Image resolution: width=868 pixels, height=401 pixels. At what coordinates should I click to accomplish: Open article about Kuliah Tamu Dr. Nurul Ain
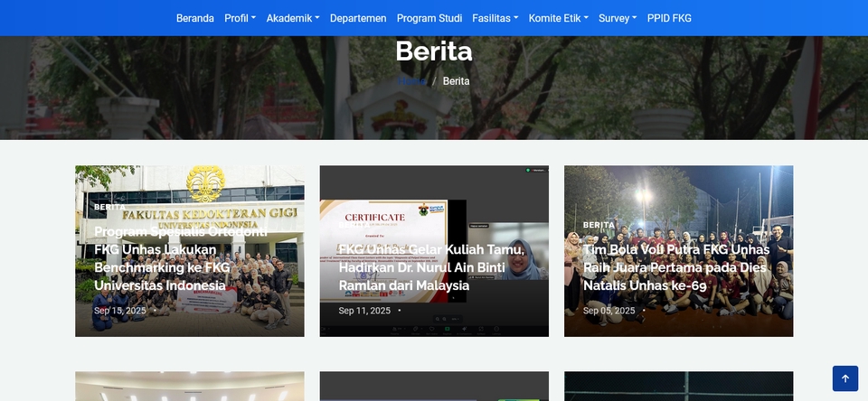(x=432, y=267)
